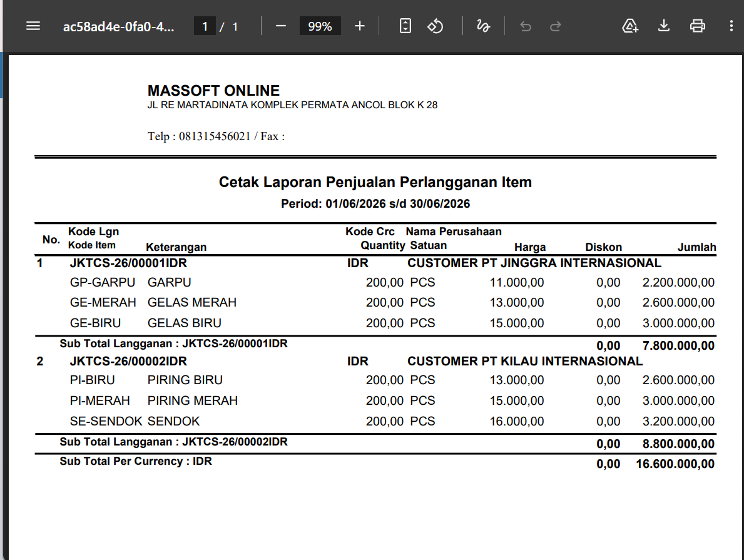Click the Jumlah column header
This screenshot has height=560, width=744.
[x=696, y=247]
